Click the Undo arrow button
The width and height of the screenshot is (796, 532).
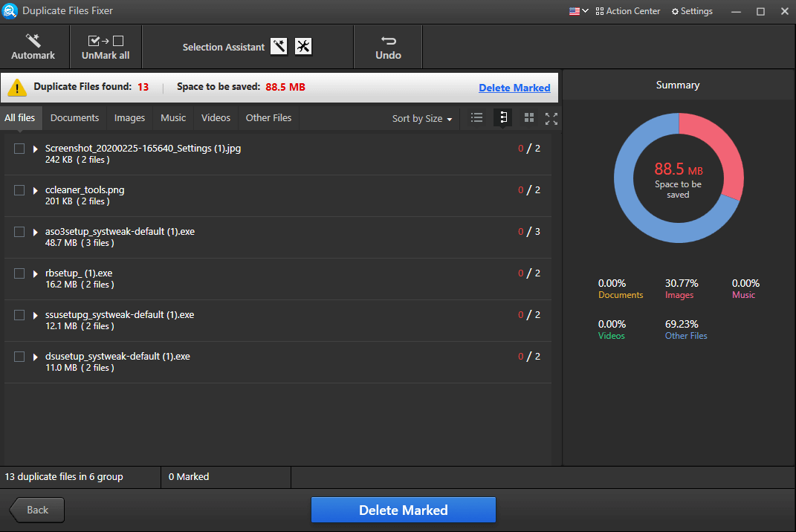(x=389, y=47)
